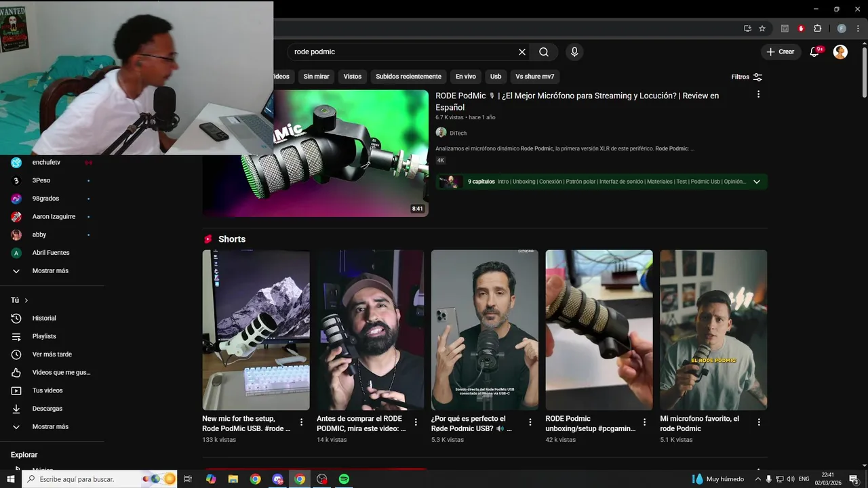
Task: Show hidden system tray icons
Action: point(757,479)
